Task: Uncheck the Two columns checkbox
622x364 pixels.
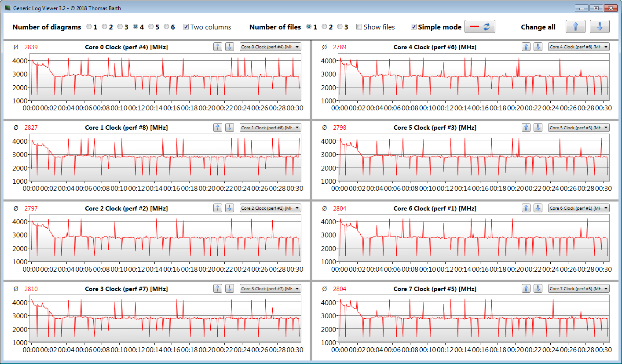Action: (186, 27)
